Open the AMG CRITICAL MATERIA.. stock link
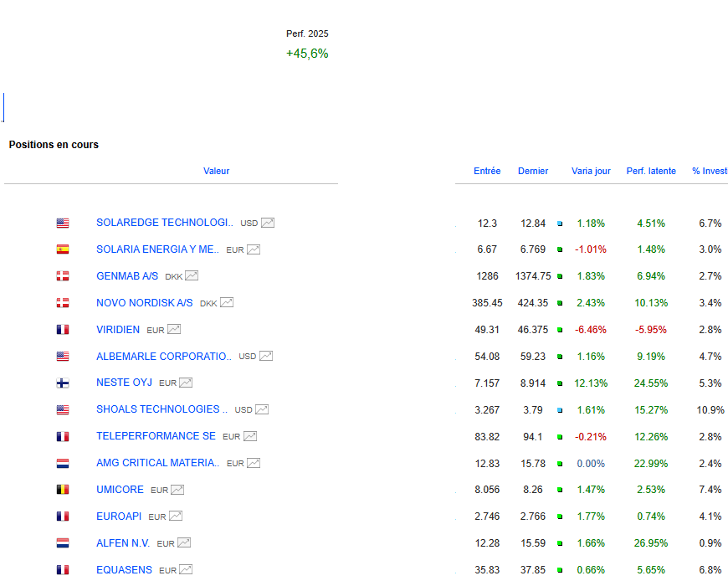 pyautogui.click(x=157, y=463)
